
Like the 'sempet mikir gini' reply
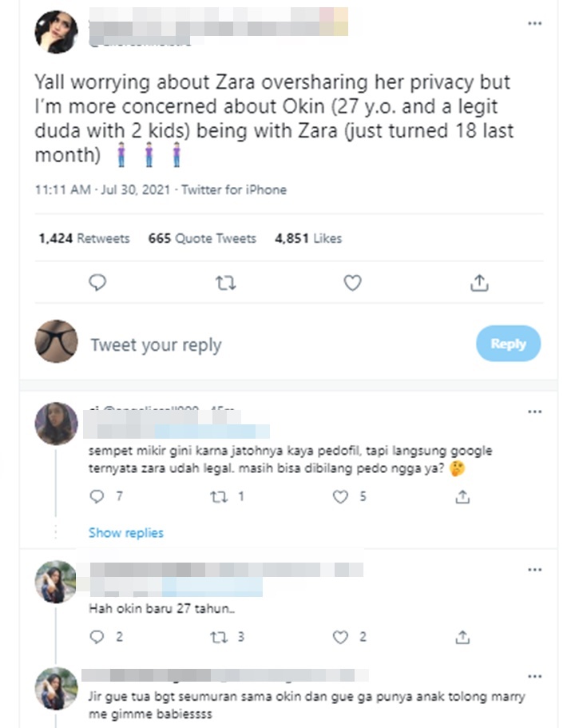340,496
